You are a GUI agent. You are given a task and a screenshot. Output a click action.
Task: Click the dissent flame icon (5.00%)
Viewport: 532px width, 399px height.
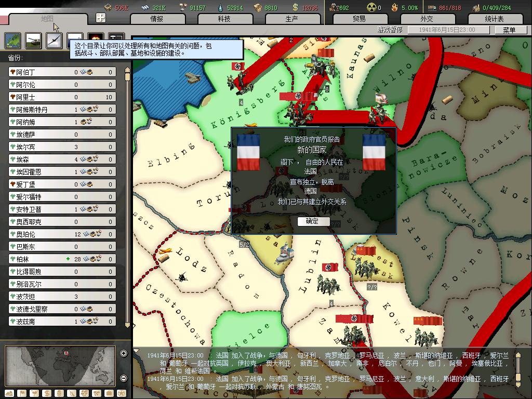point(395,7)
